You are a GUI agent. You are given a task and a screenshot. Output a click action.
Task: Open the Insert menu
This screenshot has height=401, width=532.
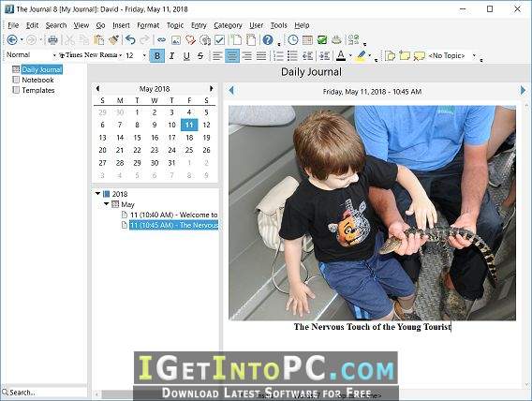tap(121, 25)
